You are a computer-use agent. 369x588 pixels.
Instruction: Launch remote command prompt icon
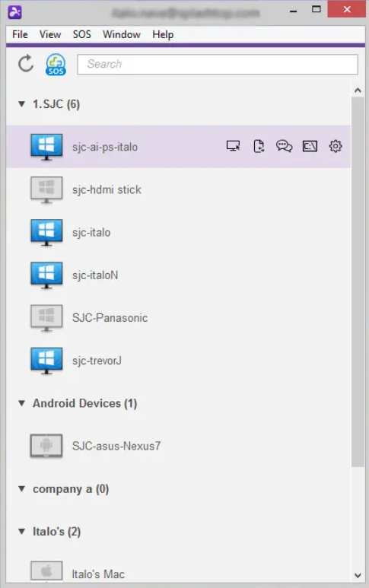pyautogui.click(x=310, y=146)
